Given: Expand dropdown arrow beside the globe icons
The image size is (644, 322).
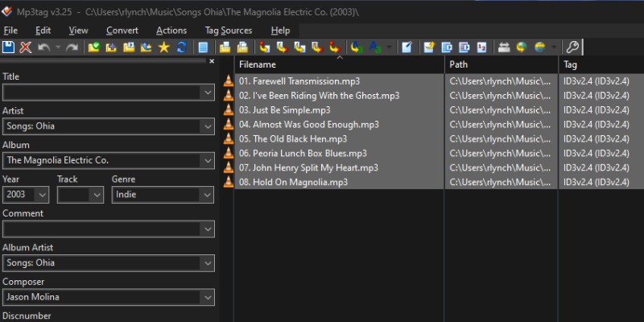Looking at the screenshot, I should point(554,47).
